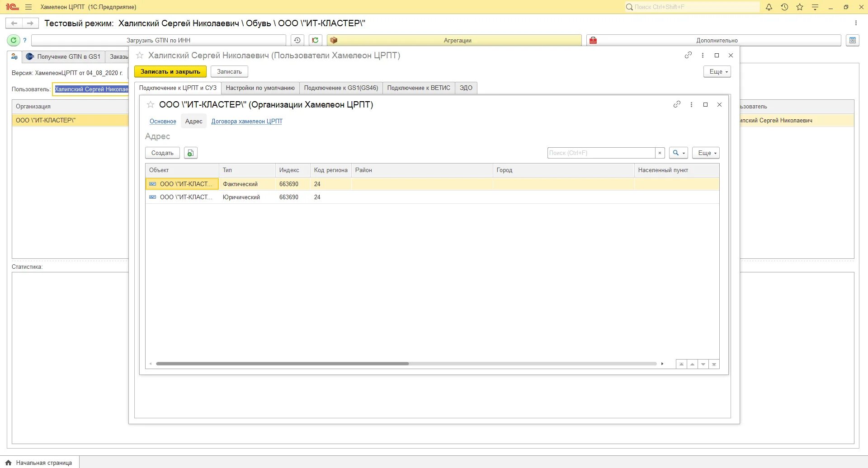Screen dimensions: 868x468
Task: Open notifications bell in title bar
Action: point(769,7)
